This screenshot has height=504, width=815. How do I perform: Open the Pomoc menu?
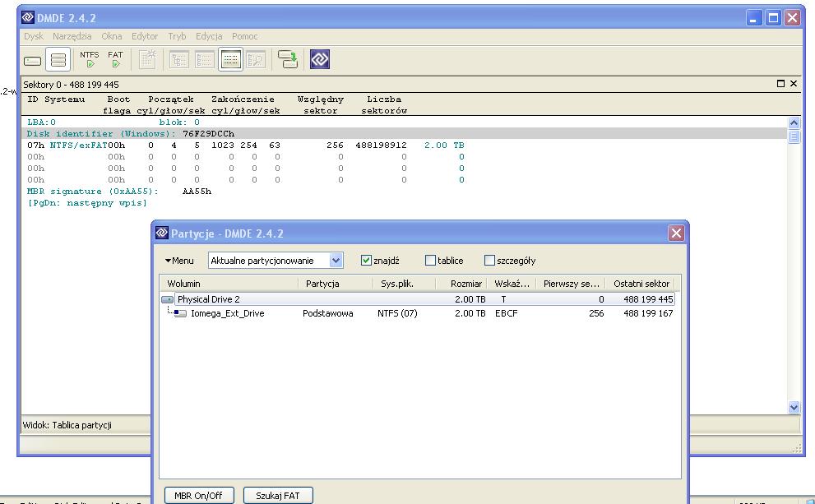coord(245,36)
